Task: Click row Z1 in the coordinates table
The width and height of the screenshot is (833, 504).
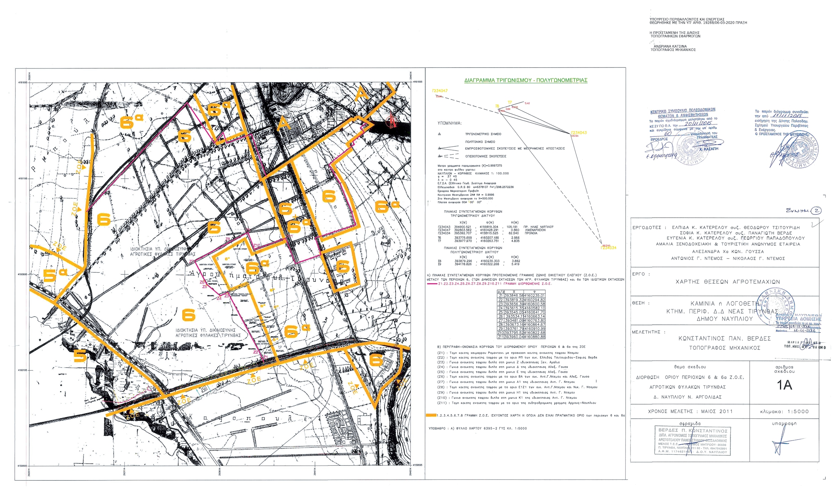Action: pyautogui.click(x=521, y=295)
